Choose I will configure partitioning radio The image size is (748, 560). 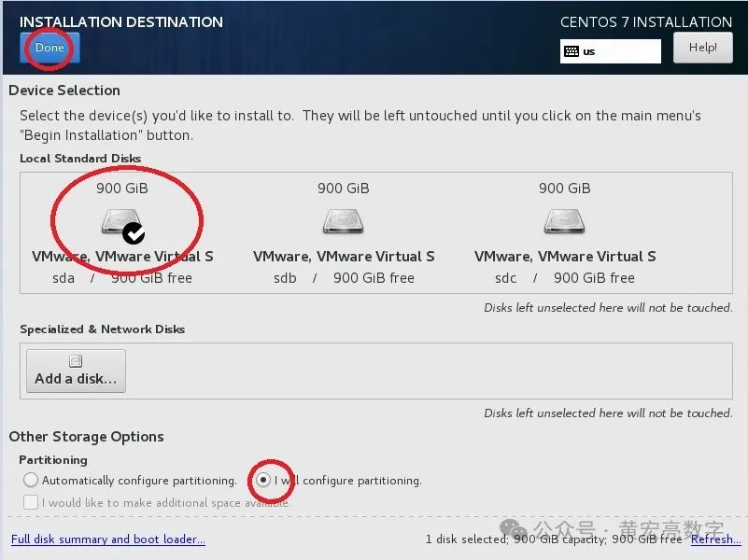point(262,480)
